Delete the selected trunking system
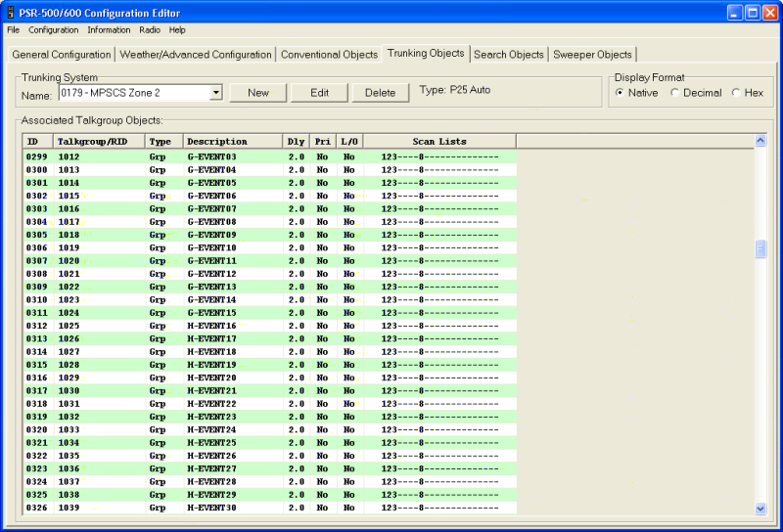The height and width of the screenshot is (532, 783). click(x=381, y=93)
